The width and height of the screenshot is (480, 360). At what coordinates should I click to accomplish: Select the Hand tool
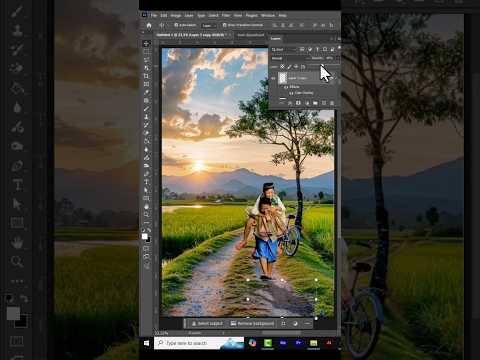coord(146,206)
